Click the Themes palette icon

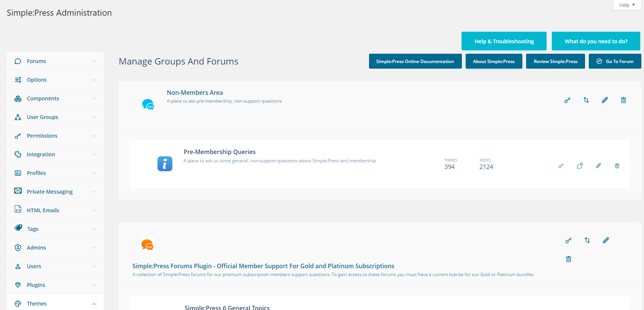[18, 304]
